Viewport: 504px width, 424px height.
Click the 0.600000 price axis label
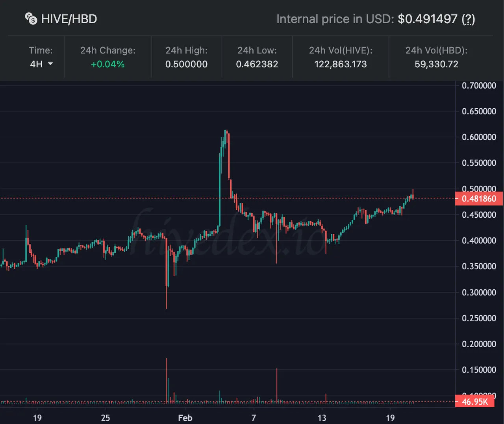coord(479,137)
